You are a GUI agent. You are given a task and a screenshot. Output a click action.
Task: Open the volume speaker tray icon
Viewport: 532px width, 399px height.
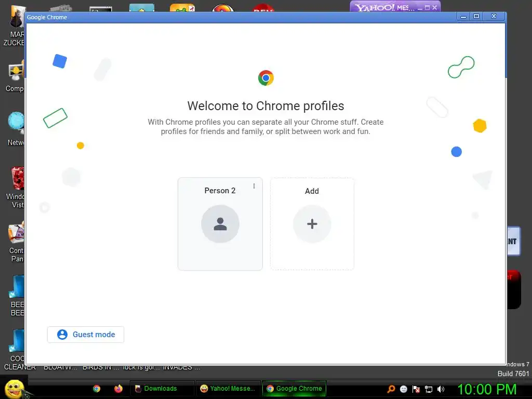[x=441, y=389]
